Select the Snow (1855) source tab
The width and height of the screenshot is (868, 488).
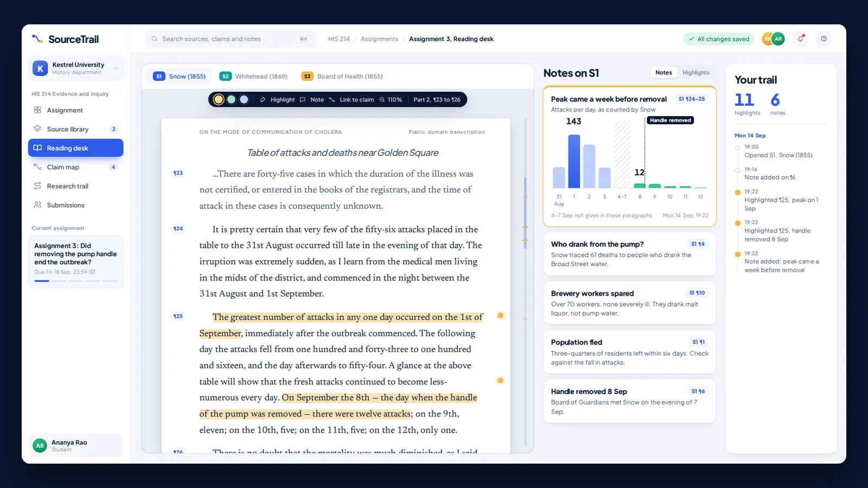point(180,76)
